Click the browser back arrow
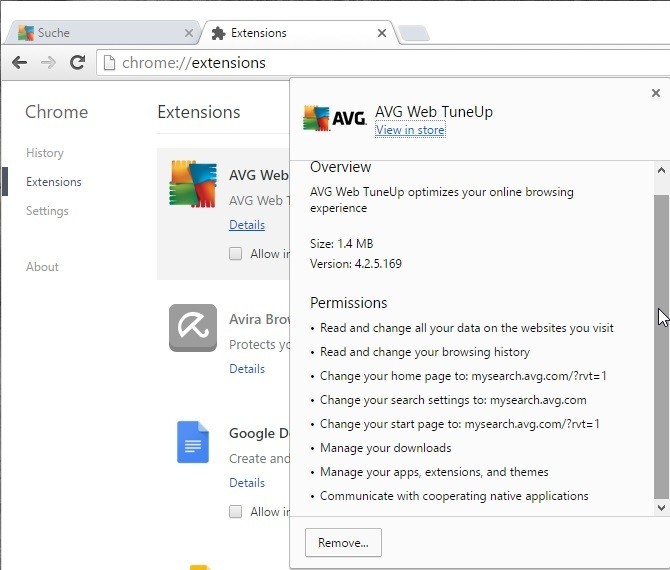 click(19, 62)
